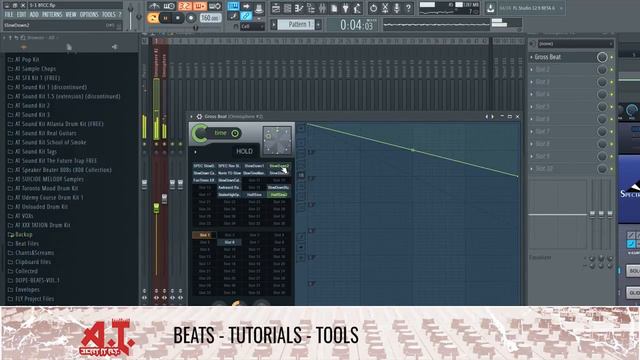This screenshot has height=360, width=640.
Task: Toggle the blend recording button beside 3.2
Action: click(x=200, y=6)
